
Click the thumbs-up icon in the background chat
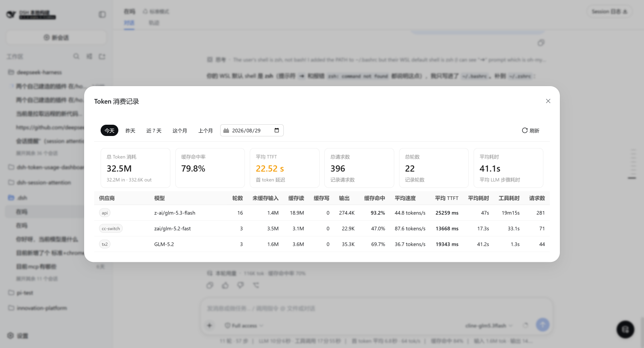225,285
